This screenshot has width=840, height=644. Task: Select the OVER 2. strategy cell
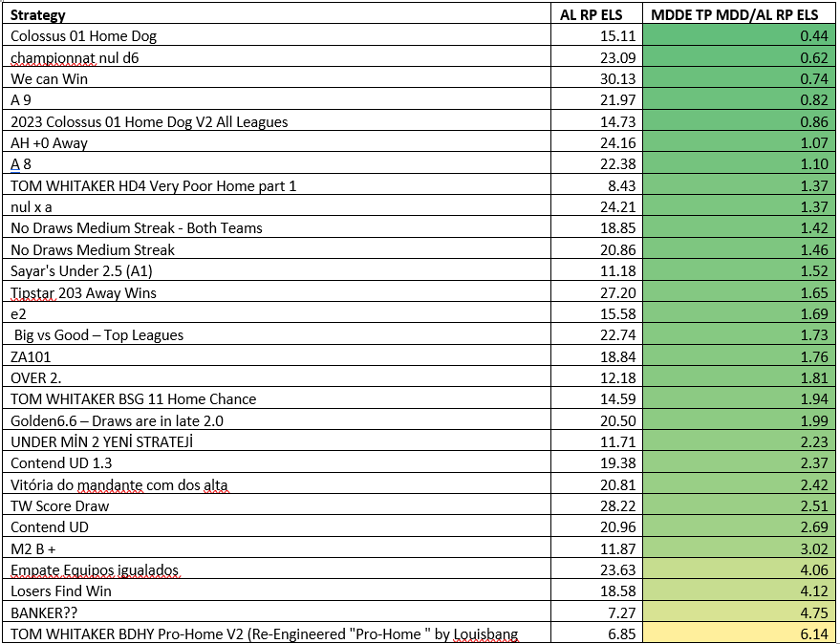[276, 377]
